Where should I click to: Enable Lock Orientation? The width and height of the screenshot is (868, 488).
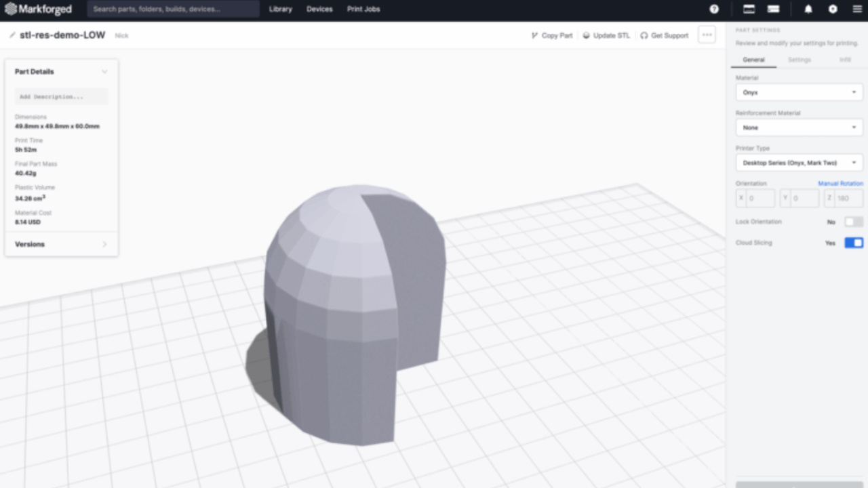[x=853, y=222]
